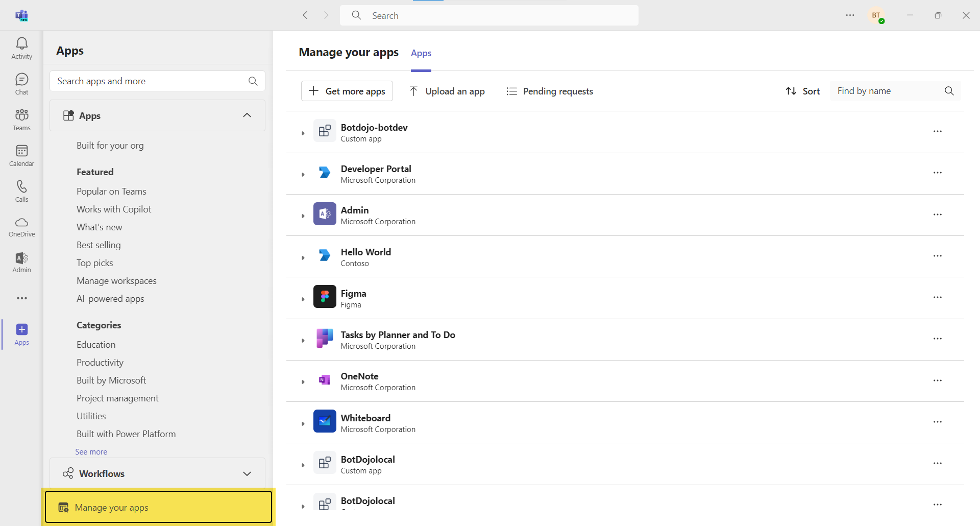Expand the Botdojo-botdev row
The height and width of the screenshot is (526, 980).
tap(303, 133)
